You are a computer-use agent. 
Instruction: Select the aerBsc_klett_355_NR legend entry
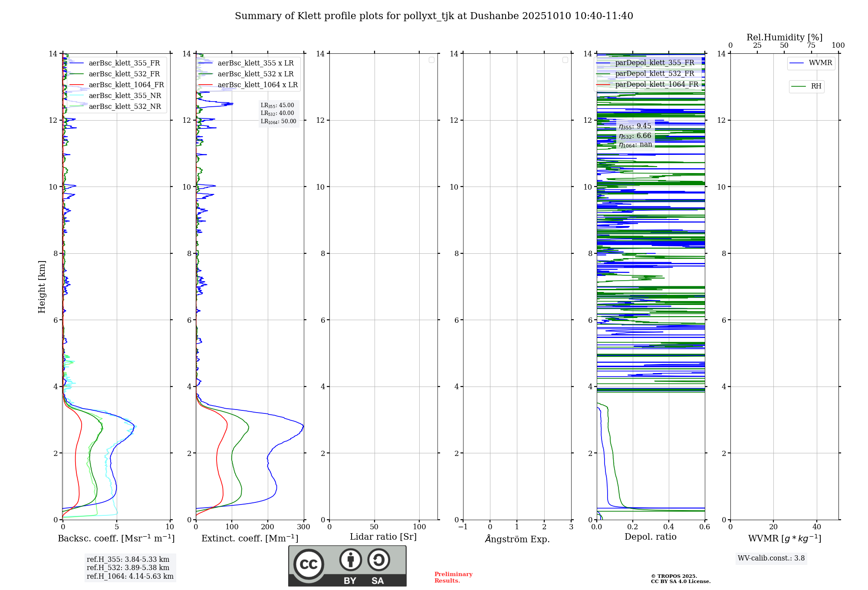[125, 96]
